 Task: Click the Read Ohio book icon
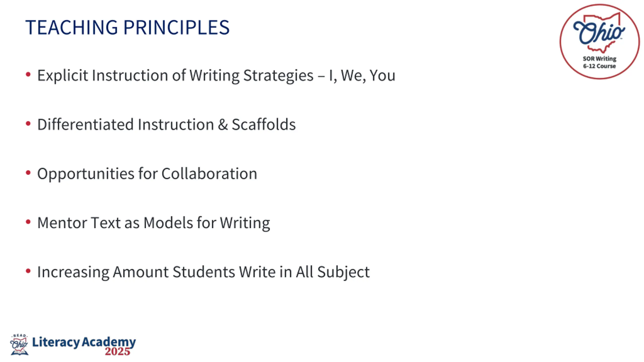19,344
